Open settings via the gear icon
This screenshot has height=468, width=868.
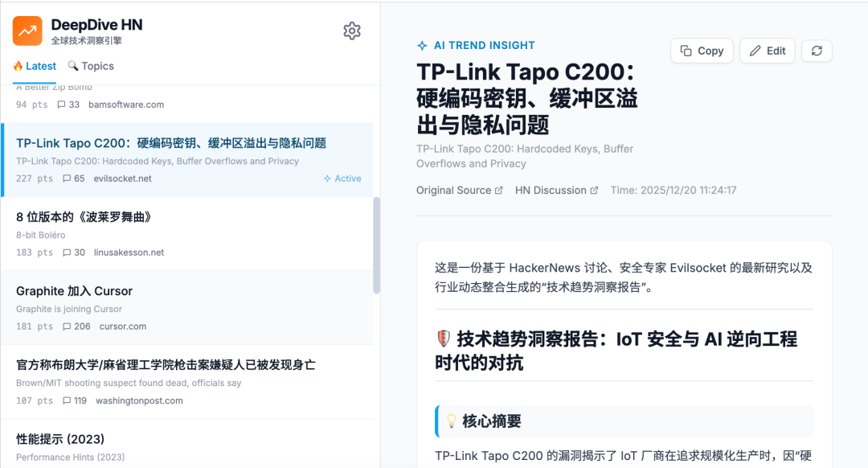pyautogui.click(x=352, y=31)
